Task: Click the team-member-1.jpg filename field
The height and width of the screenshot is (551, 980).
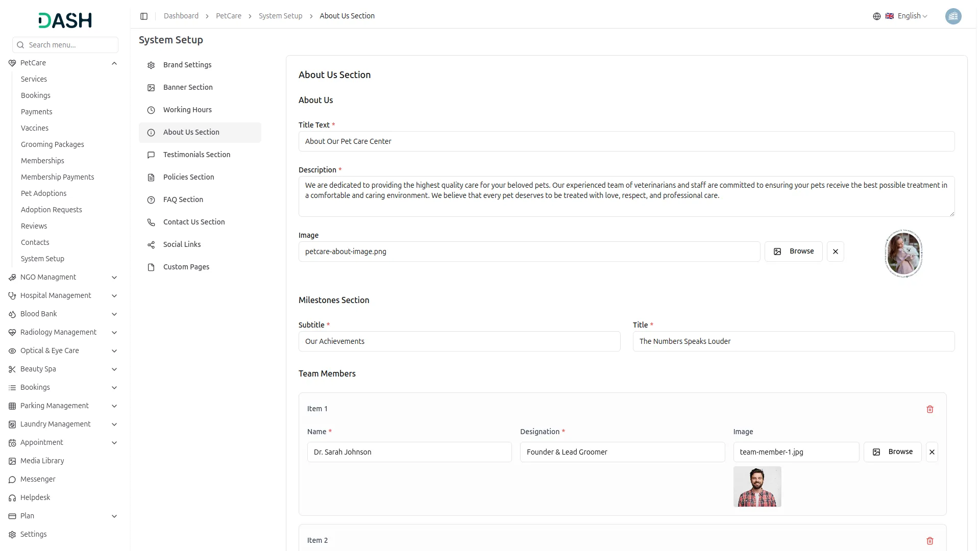Action: [x=796, y=452]
